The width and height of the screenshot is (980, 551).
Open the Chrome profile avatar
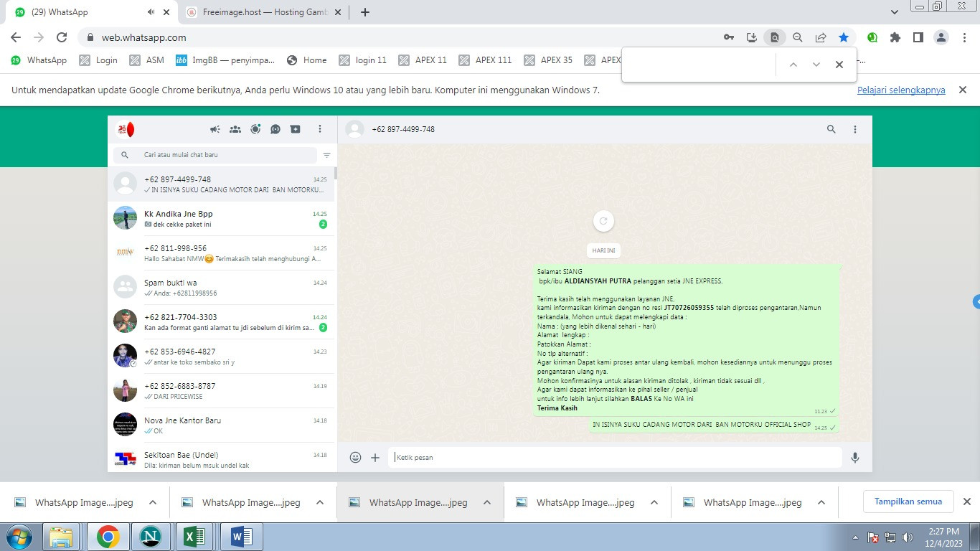pyautogui.click(x=942, y=37)
